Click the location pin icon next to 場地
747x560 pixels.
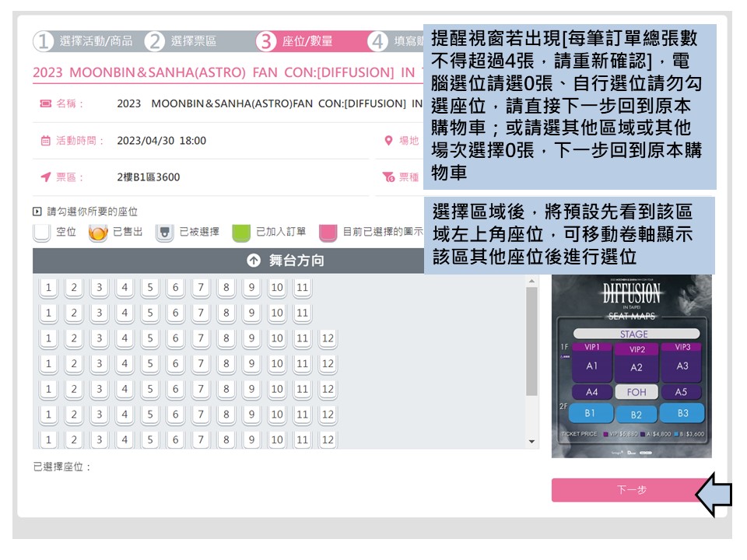[389, 140]
